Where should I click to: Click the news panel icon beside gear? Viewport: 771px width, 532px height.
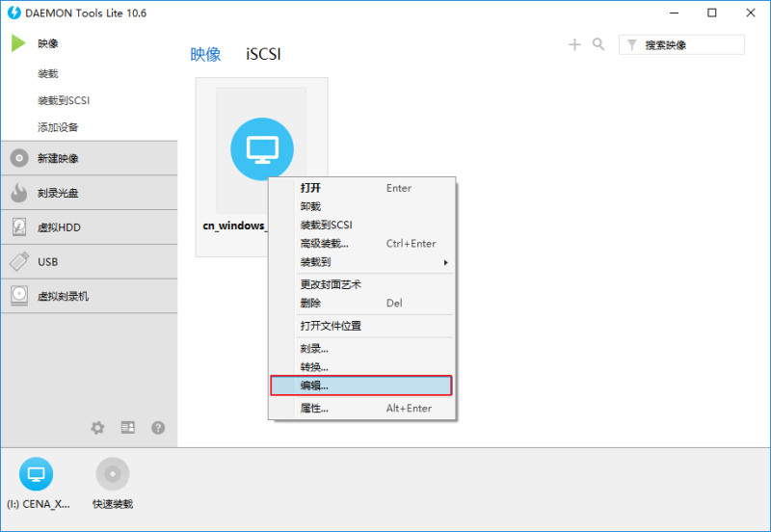point(128,428)
